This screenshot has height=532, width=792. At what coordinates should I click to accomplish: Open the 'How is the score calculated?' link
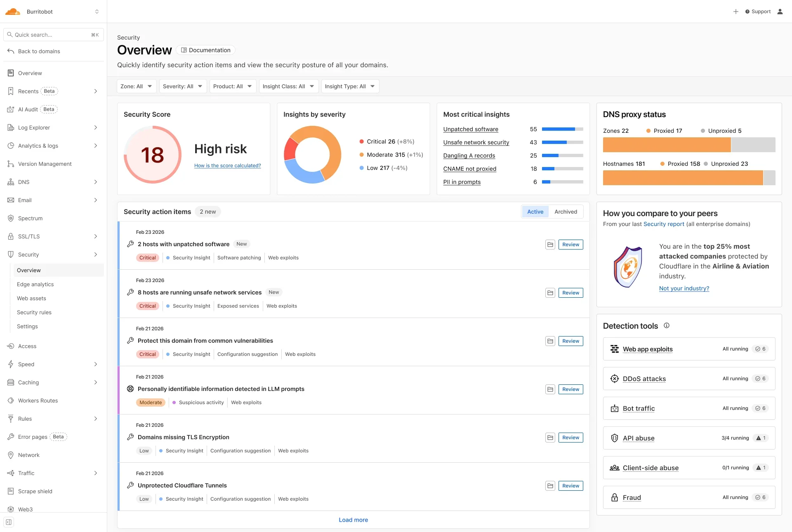[228, 165]
